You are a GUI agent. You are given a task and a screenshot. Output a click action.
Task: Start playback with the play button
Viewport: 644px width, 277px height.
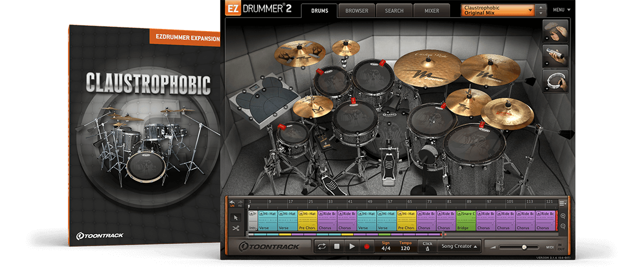point(352,246)
